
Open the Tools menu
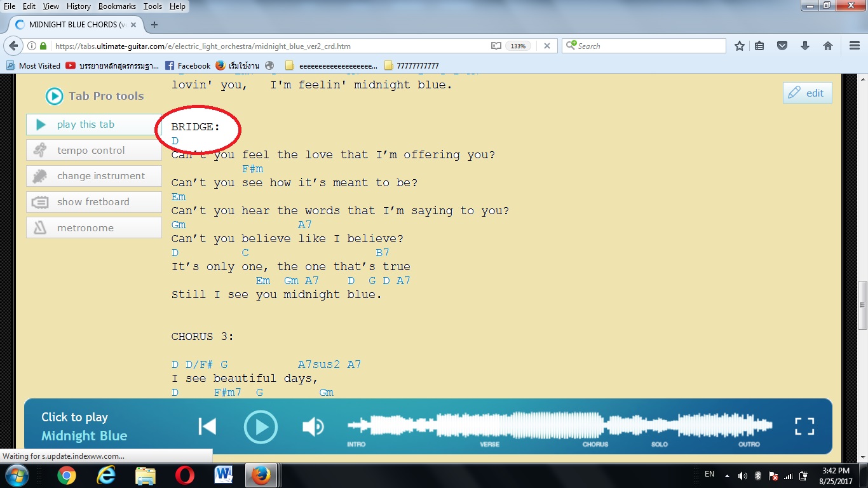pos(153,6)
